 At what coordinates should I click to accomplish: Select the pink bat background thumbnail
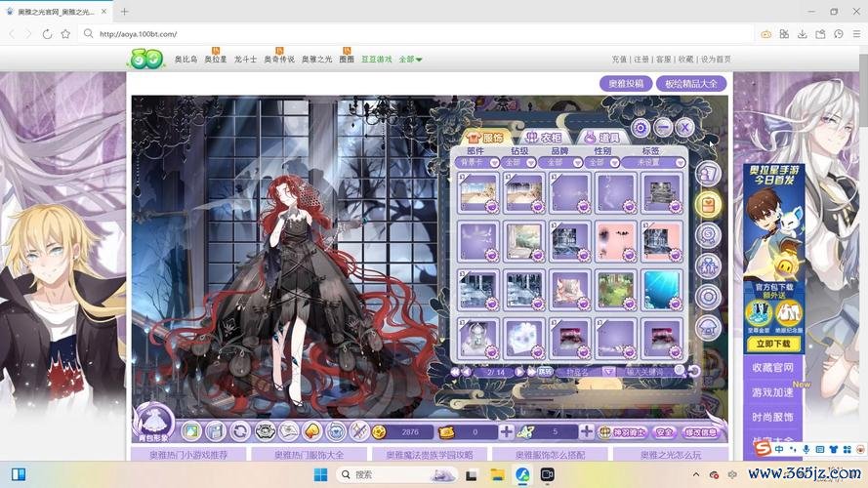pyautogui.click(x=615, y=241)
